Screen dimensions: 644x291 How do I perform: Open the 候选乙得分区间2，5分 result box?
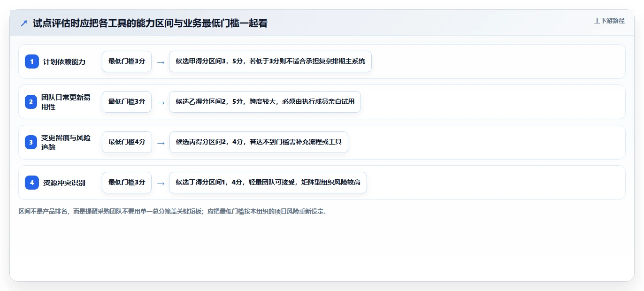265,102
